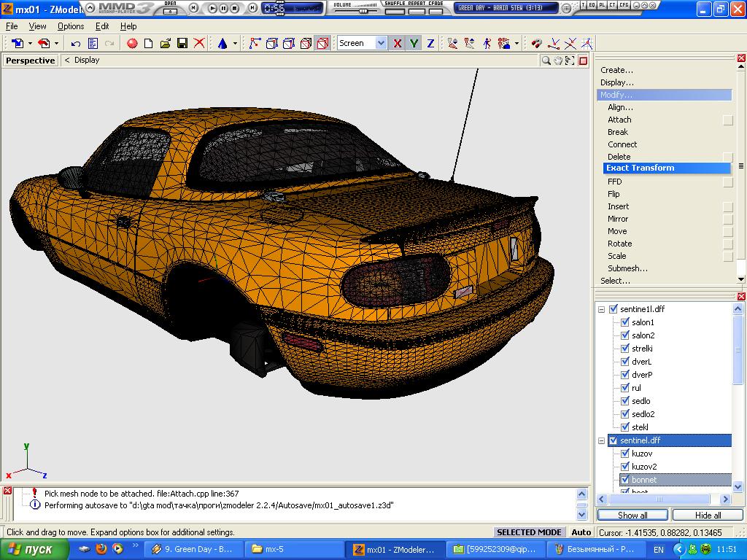Toggle the Z axis lock button
The image size is (747, 560).
click(x=430, y=44)
